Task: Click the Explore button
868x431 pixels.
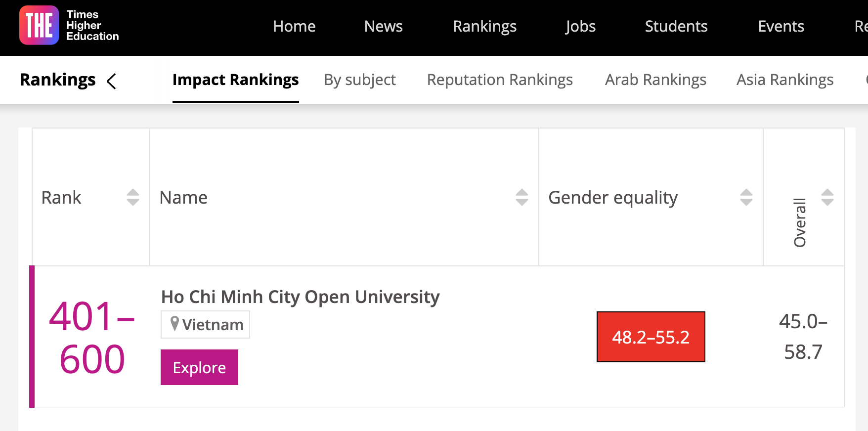Action: [199, 367]
